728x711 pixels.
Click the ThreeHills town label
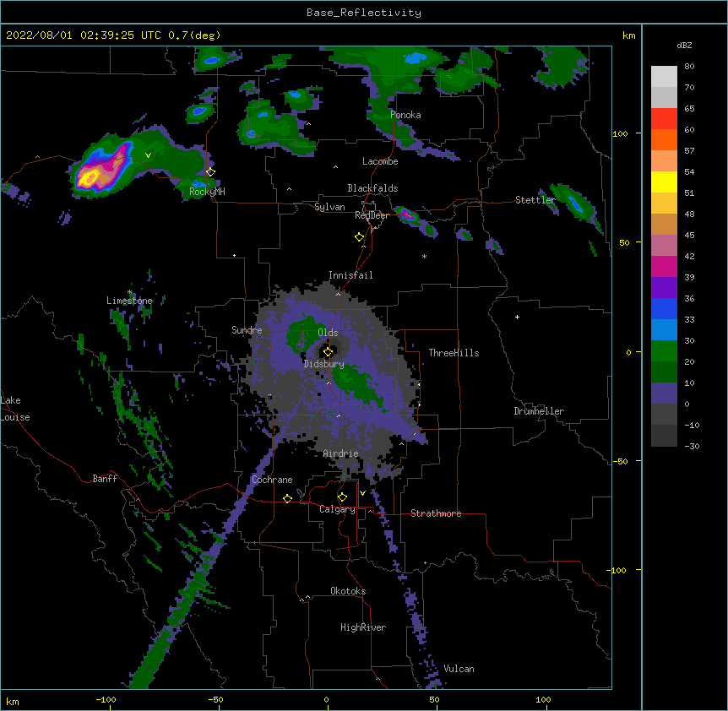click(454, 353)
